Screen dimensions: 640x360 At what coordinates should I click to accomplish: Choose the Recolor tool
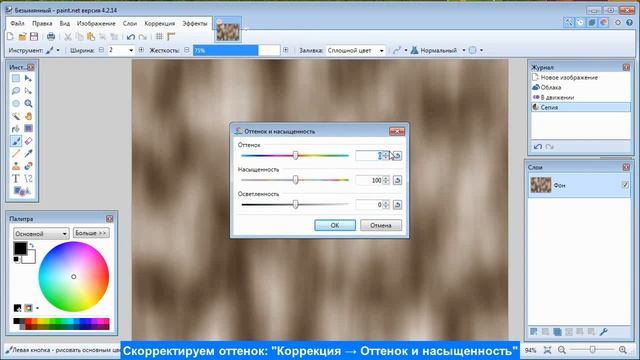28,166
